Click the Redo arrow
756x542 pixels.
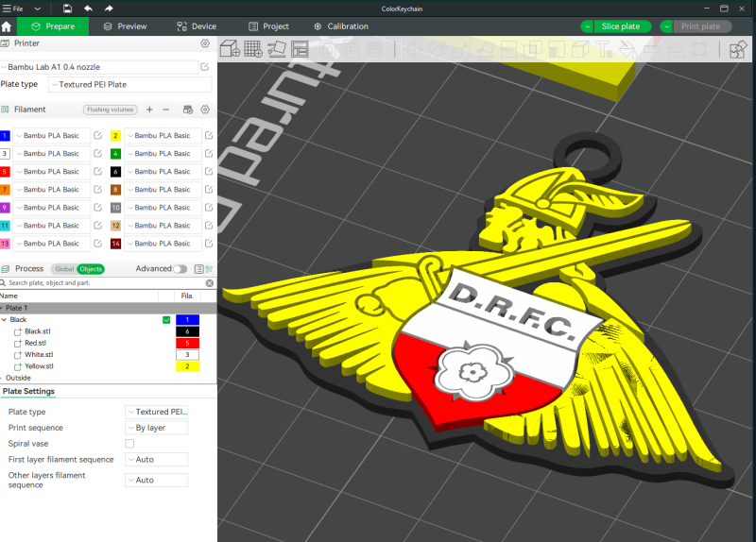[x=109, y=8]
